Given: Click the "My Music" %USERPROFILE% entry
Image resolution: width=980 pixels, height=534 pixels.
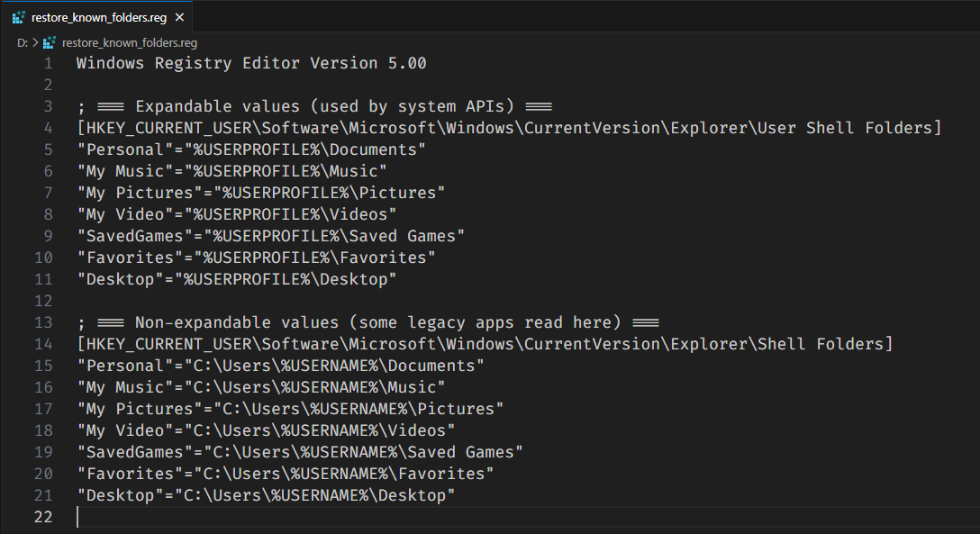Looking at the screenshot, I should (231, 171).
